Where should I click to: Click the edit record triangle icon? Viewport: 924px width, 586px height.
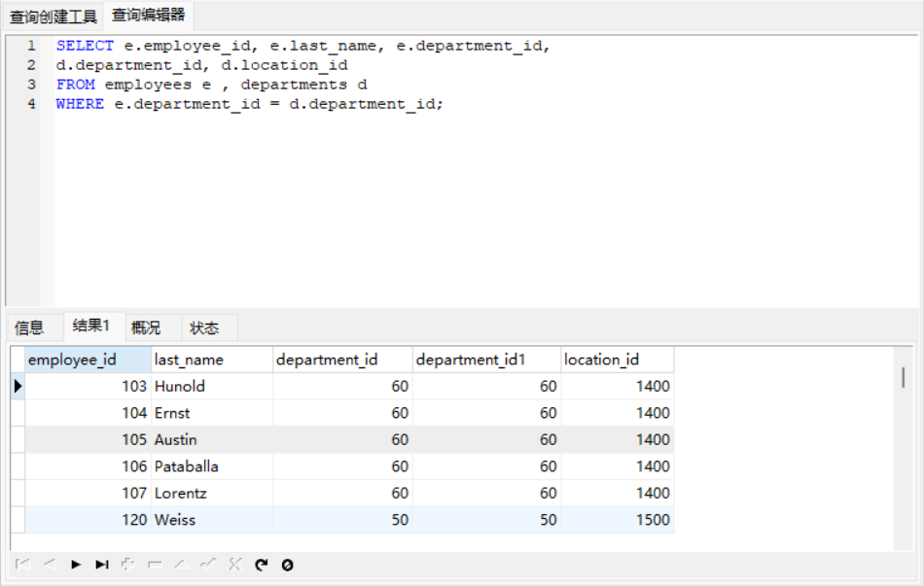point(181,565)
